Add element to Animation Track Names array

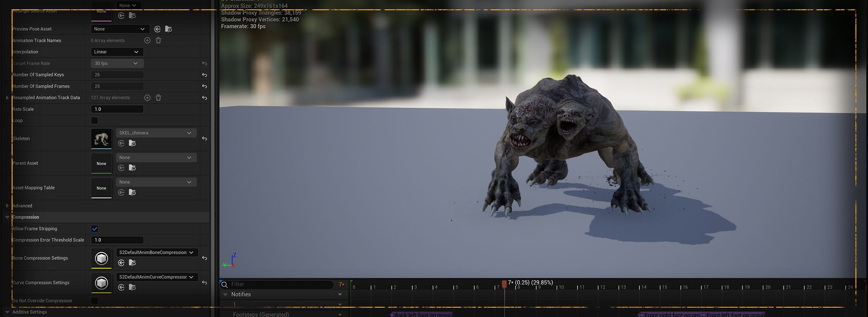[x=147, y=40]
